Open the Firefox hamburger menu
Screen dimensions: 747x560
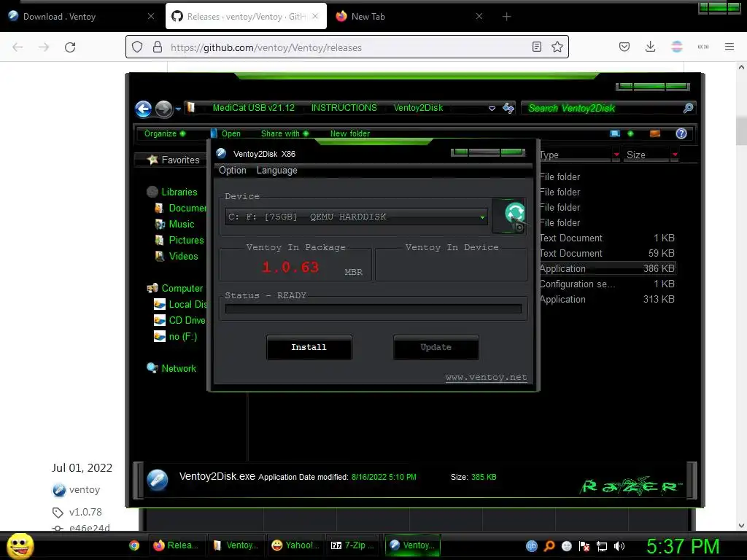pos(729,47)
